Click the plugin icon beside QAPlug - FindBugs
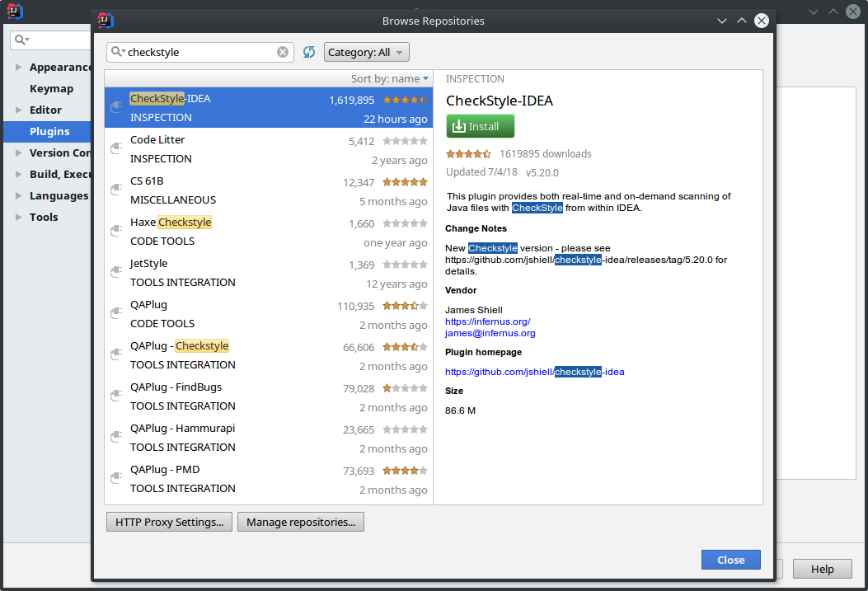This screenshot has width=868, height=591. [116, 396]
